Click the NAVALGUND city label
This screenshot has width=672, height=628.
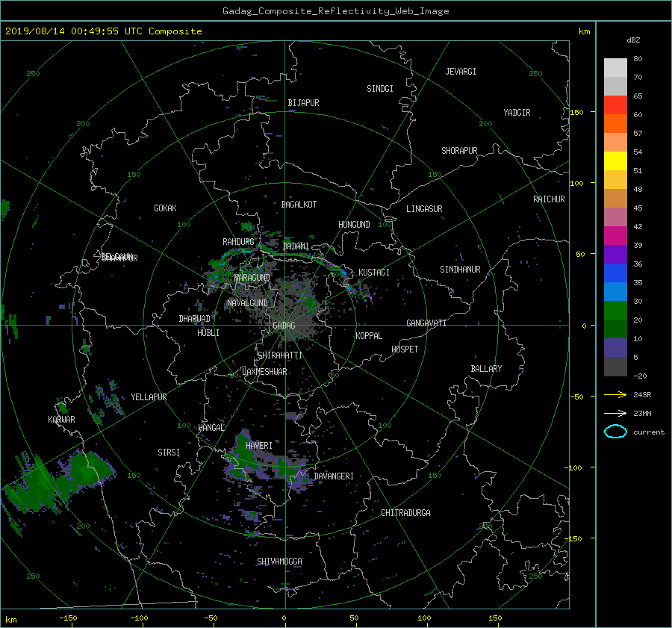[247, 303]
